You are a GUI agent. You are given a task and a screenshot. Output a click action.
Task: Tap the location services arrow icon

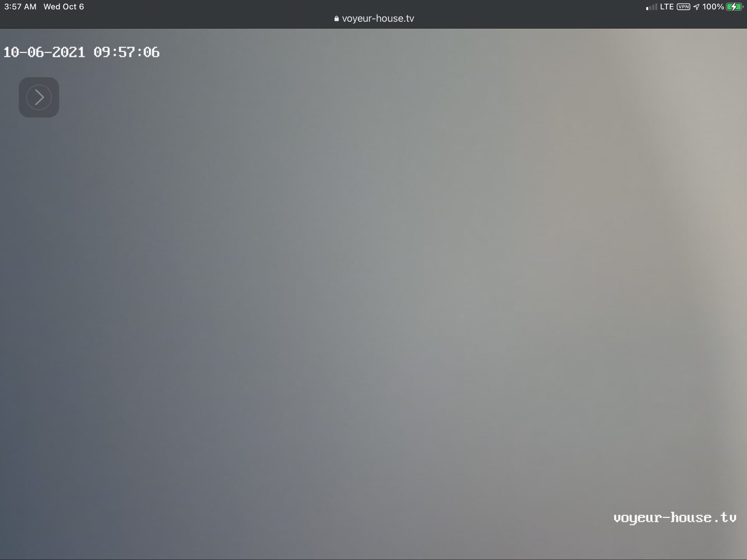[696, 7]
